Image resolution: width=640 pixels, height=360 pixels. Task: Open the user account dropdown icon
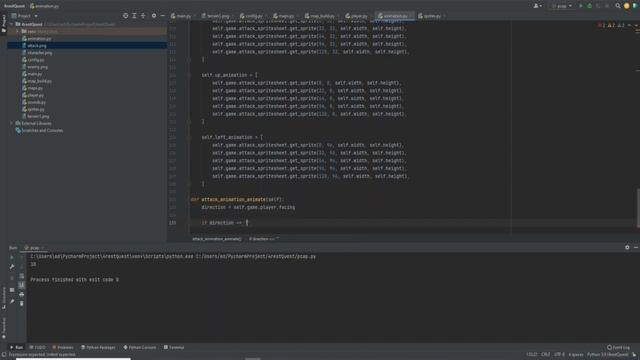pos(538,6)
